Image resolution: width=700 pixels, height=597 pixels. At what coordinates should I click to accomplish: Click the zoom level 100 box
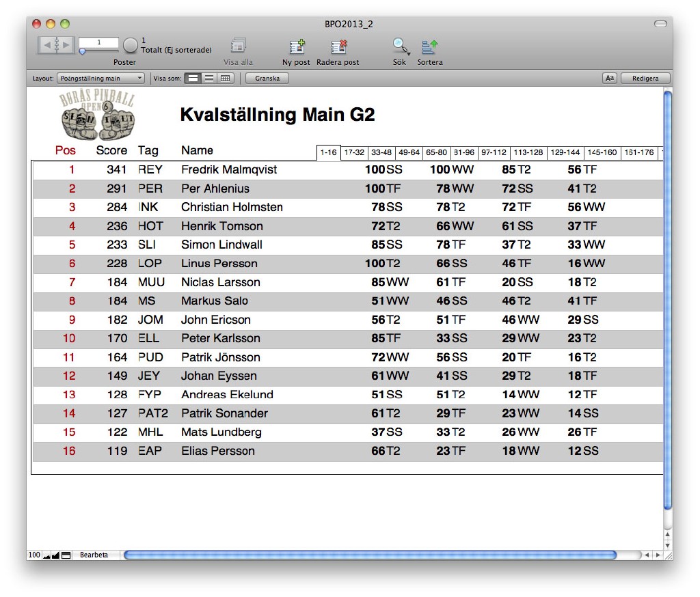pyautogui.click(x=34, y=555)
